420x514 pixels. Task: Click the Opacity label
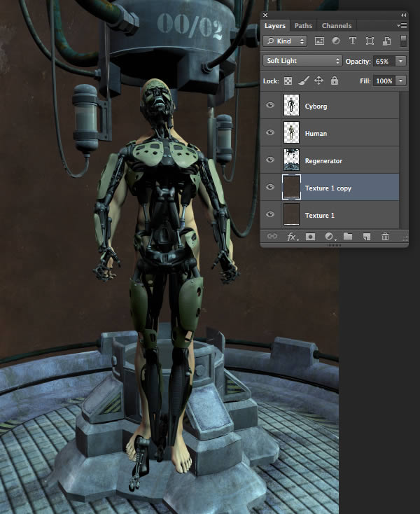(x=358, y=62)
